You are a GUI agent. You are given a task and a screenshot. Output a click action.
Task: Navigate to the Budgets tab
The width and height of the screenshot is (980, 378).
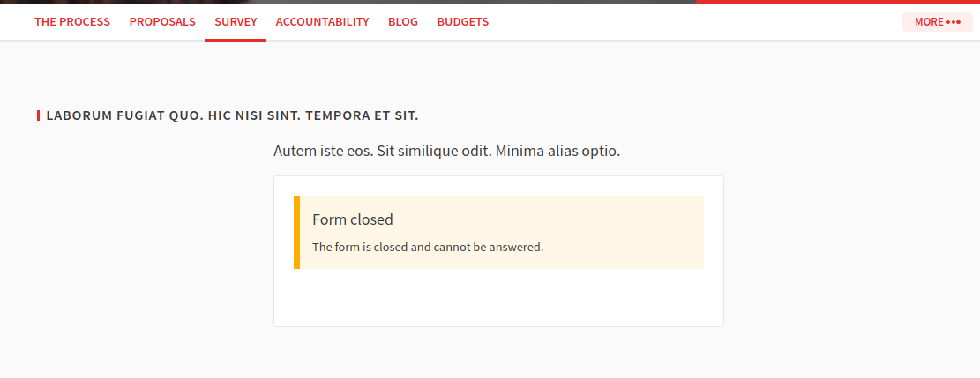click(x=462, y=22)
